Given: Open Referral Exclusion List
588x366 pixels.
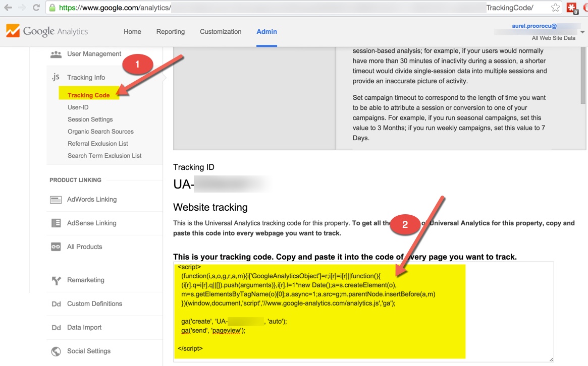Looking at the screenshot, I should coord(98,144).
